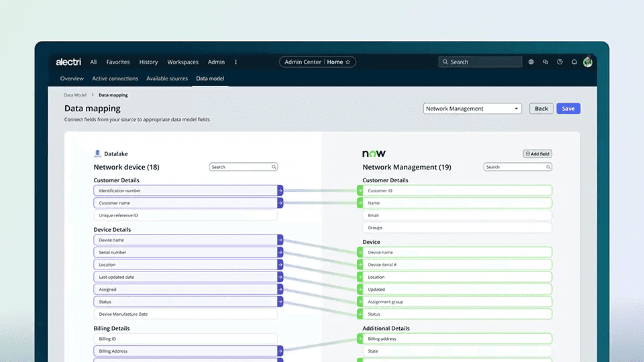Open the notifications bell
Image resolution: width=644 pixels, height=362 pixels.
tap(574, 62)
